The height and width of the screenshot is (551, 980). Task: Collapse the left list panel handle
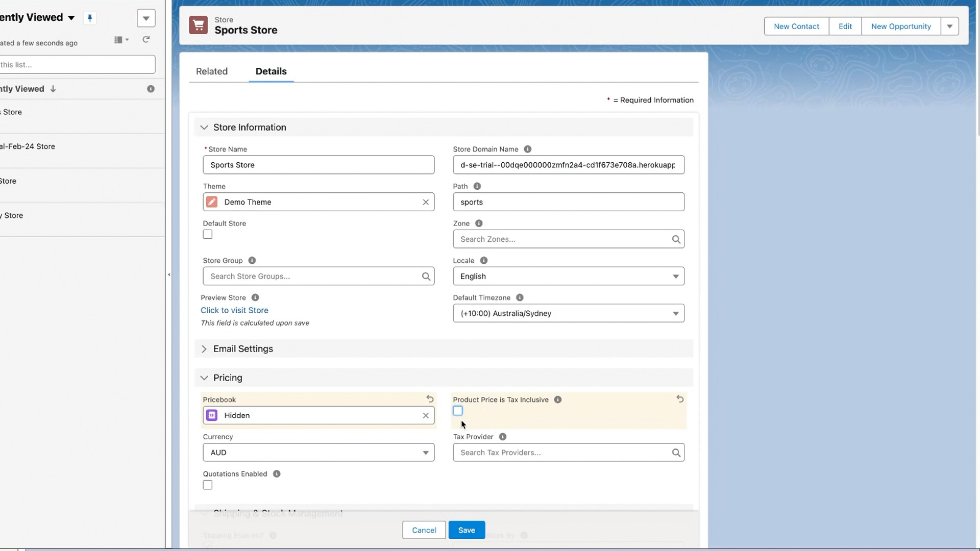pyautogui.click(x=168, y=274)
